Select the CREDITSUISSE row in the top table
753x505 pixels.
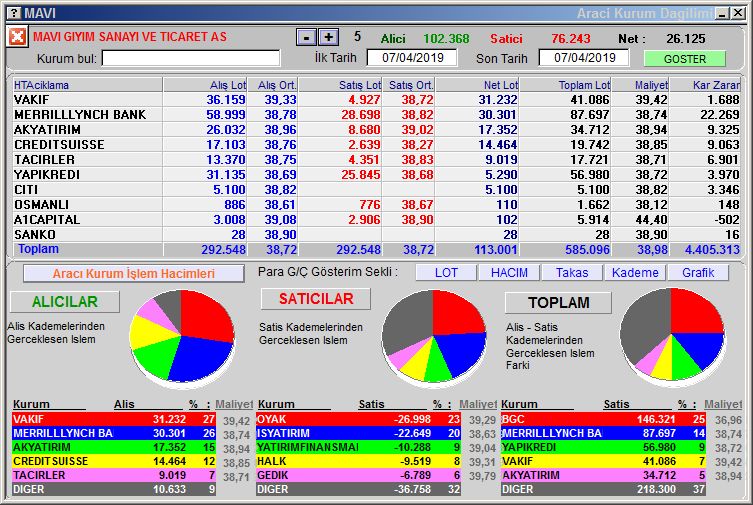pos(376,144)
